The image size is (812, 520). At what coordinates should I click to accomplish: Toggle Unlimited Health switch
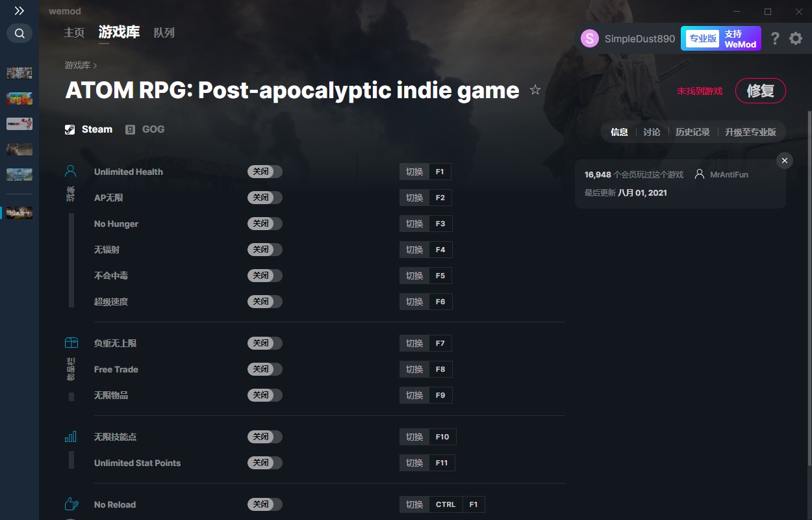pos(265,172)
